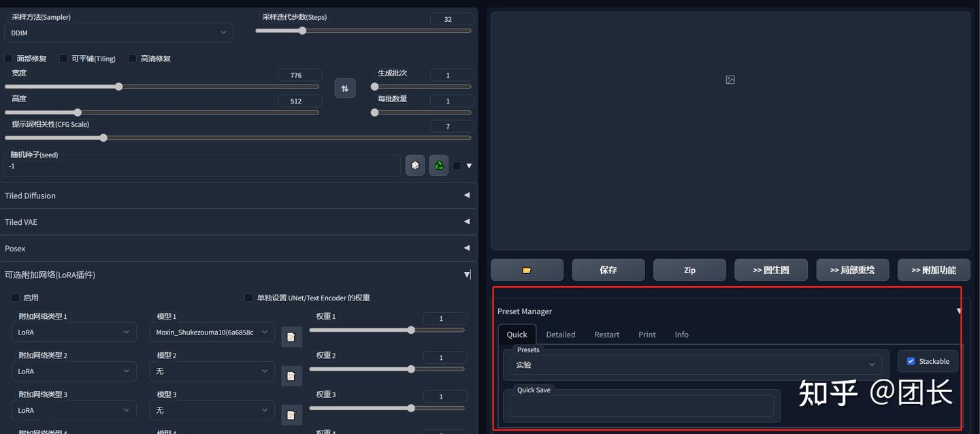The height and width of the screenshot is (434, 980).
Task: Click the notepad icon beside 模型 3
Action: click(291, 414)
